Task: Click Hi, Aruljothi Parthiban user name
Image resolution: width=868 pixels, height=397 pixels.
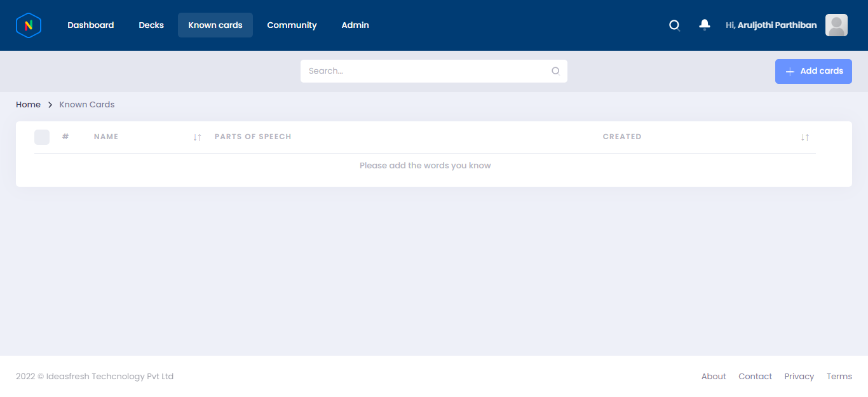Action: tap(771, 25)
